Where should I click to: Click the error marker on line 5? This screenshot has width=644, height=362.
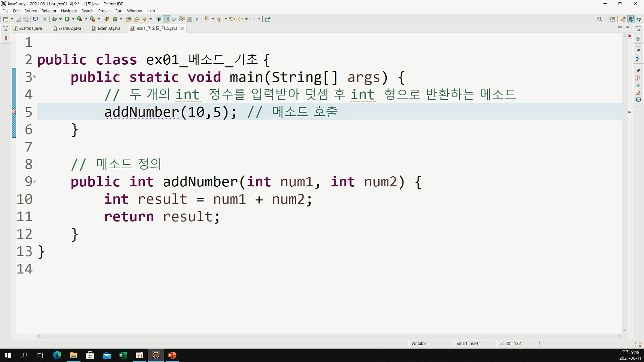14,112
